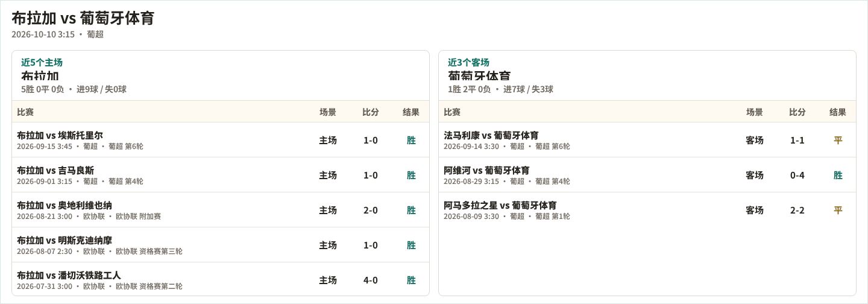Viewport: 868px width, 304px height.
Task: Open the match 布拉加 vs 明斯克迪纳摩
Action: coord(64,240)
